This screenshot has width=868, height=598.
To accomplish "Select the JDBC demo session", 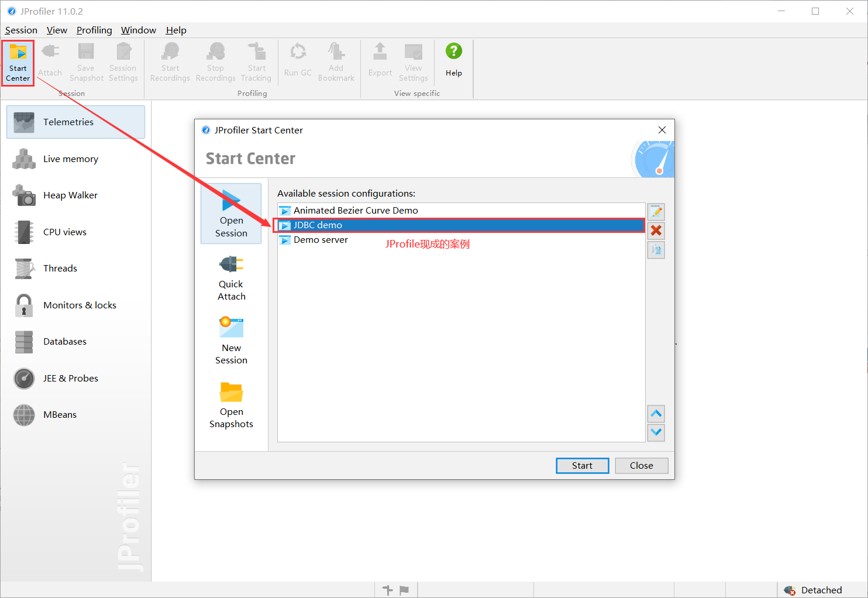I will [x=461, y=225].
